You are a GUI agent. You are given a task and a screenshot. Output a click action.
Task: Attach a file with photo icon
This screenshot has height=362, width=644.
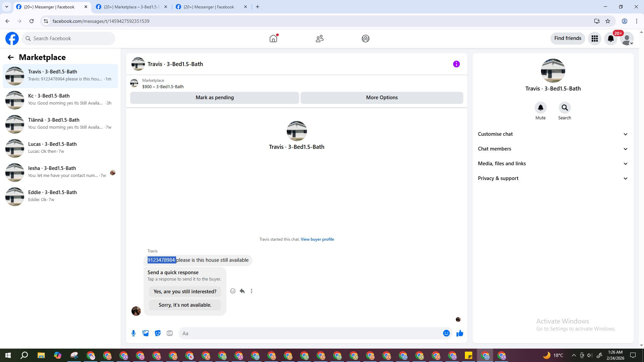[146, 333]
